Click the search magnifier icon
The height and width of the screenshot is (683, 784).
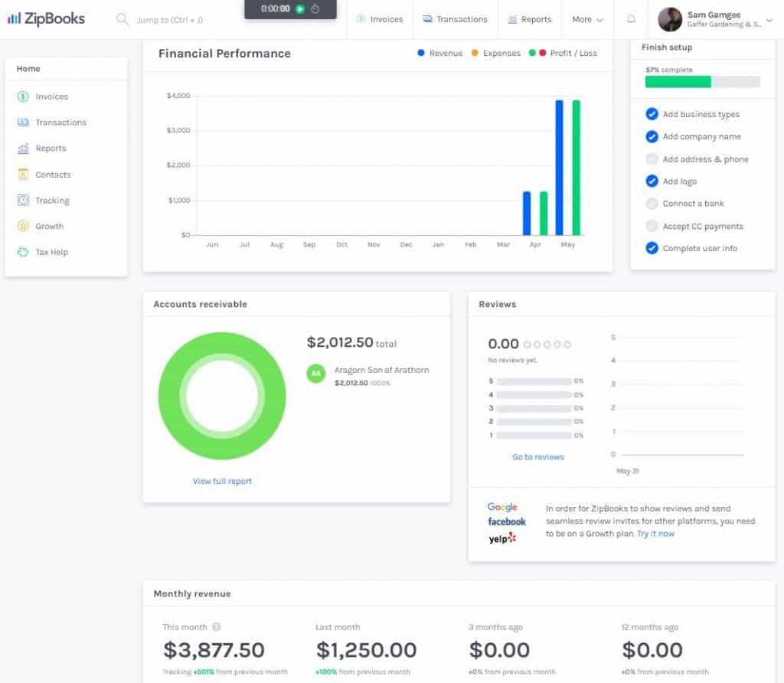coord(122,19)
